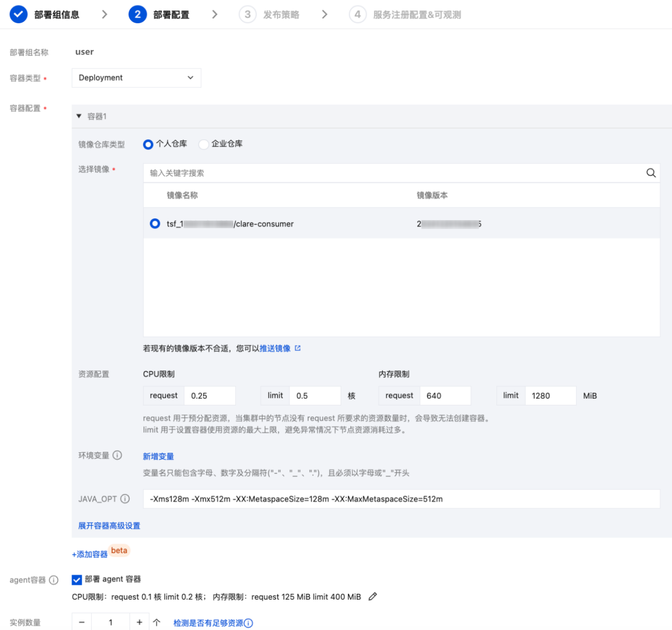Expand 展开容器高级设置 advanced settings
The height and width of the screenshot is (630, 672).
(109, 526)
